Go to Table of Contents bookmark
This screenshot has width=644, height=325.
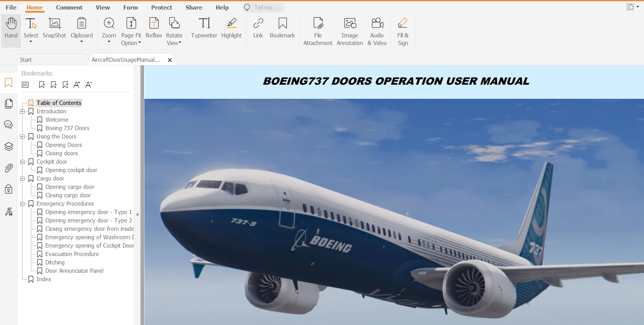(59, 103)
